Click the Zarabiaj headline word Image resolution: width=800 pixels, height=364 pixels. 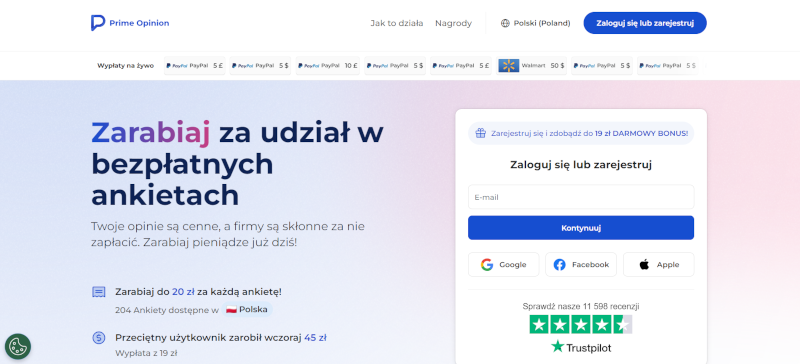tap(151, 133)
